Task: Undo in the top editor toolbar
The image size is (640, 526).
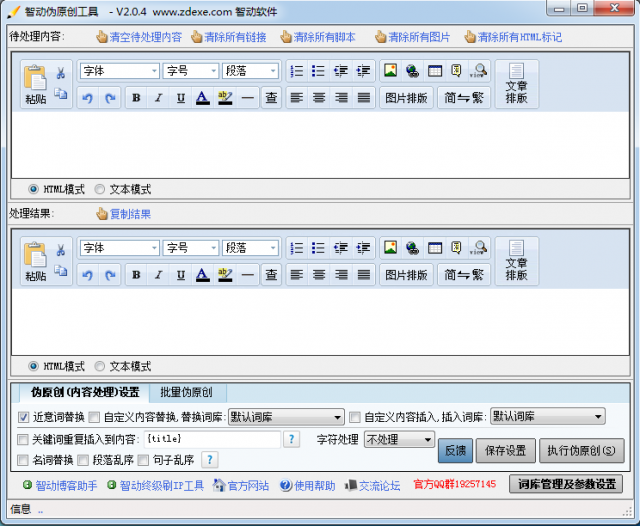Action: [87, 98]
